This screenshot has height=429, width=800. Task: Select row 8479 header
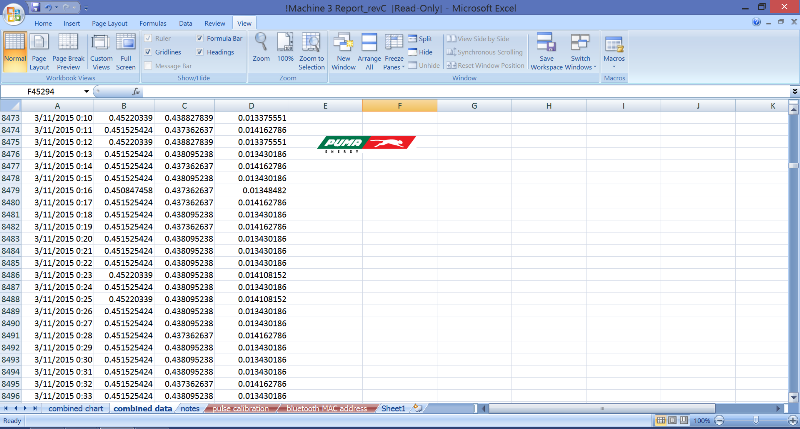point(11,190)
